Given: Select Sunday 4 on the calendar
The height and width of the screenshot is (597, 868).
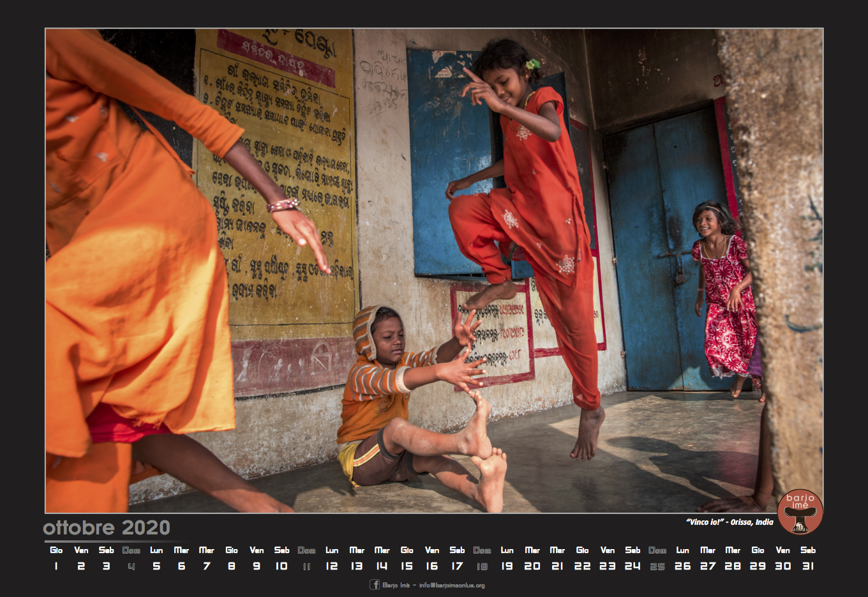Looking at the screenshot, I should [x=131, y=566].
